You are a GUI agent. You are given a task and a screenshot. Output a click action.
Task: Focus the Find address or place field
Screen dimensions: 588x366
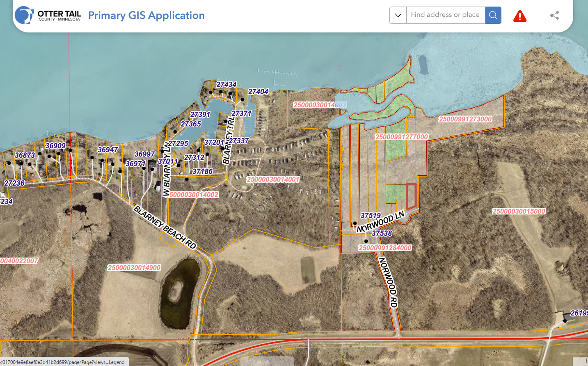pyautogui.click(x=445, y=15)
